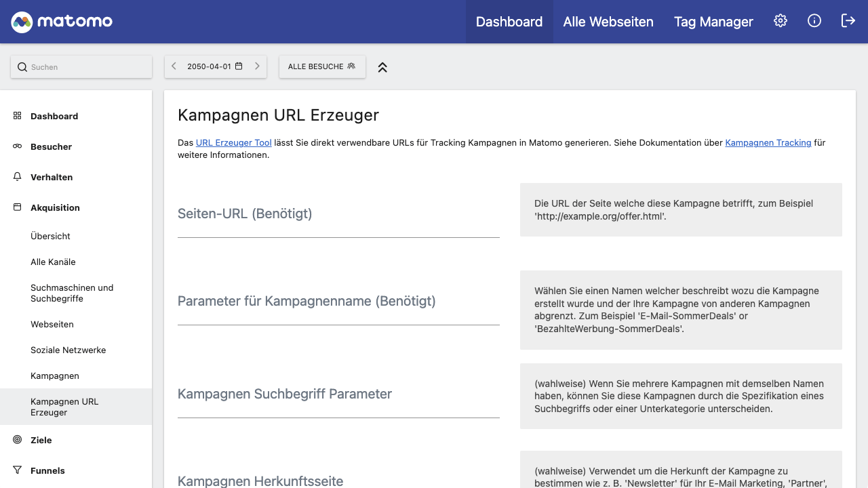Viewport: 868px width, 488px height.
Task: Log out using the exit icon
Action: [x=848, y=21]
